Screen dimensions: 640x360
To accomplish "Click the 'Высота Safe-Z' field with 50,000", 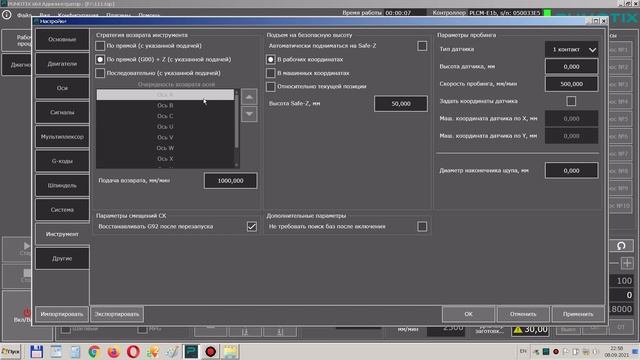I will (401, 104).
